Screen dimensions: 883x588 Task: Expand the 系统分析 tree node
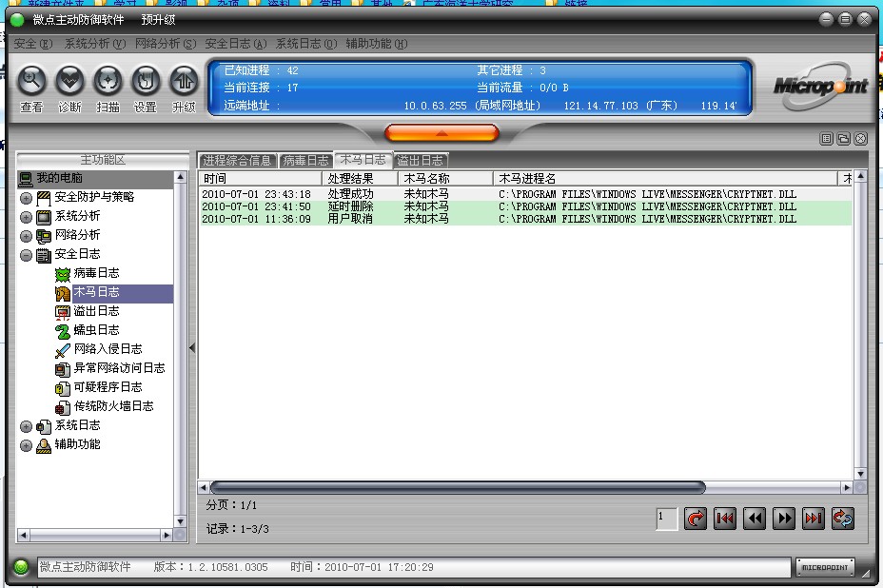pos(26,217)
